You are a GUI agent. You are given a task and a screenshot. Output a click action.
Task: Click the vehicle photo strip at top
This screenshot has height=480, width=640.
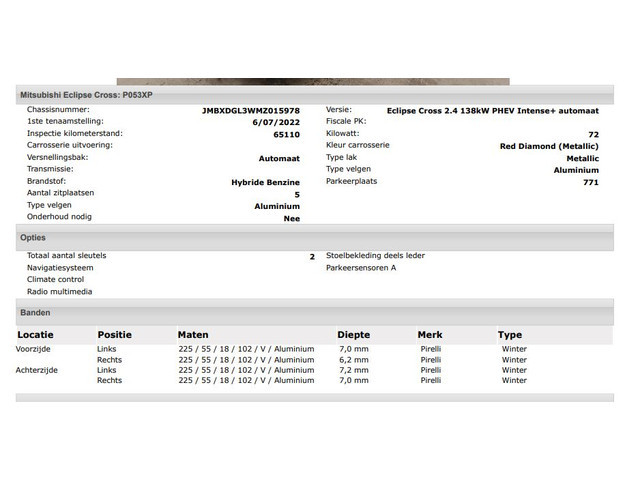coord(313,82)
